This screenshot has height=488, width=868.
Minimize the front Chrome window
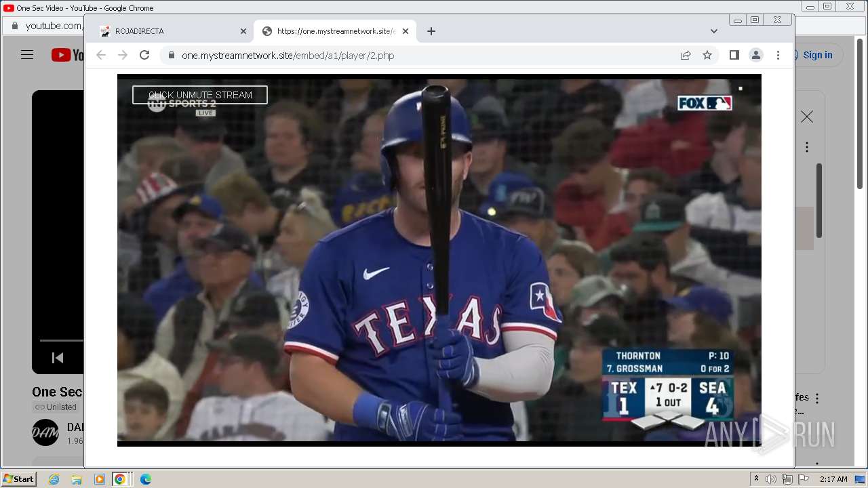(737, 20)
